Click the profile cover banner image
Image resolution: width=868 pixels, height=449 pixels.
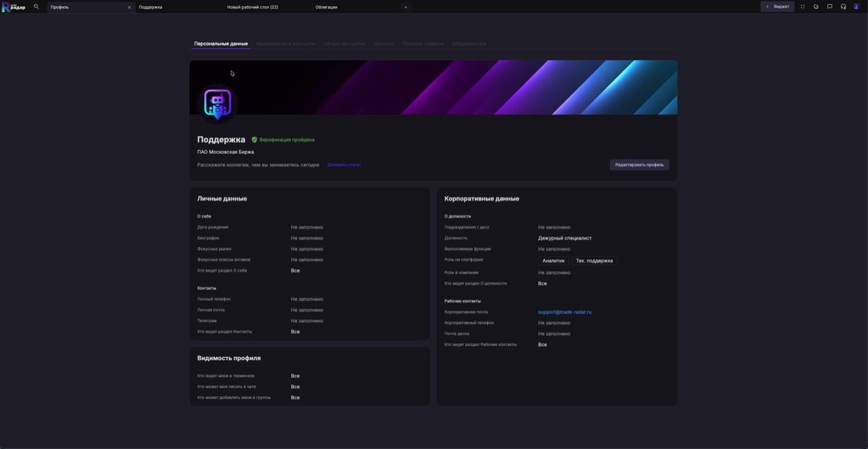[433, 87]
